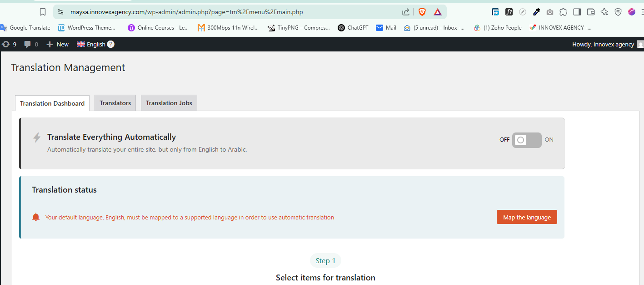Image resolution: width=644 pixels, height=285 pixels.
Task: Open the extensions puzzle-piece menu
Action: pos(564,12)
